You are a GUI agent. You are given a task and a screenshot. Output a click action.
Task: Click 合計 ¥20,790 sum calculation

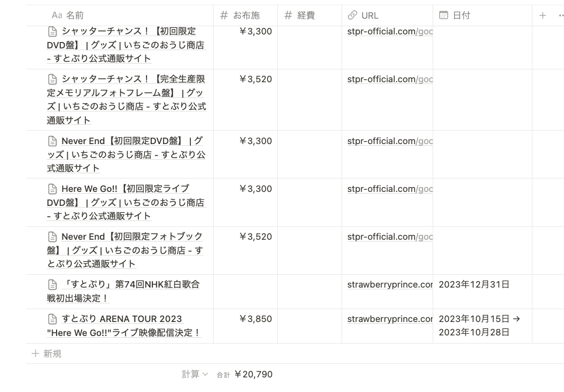click(x=245, y=374)
